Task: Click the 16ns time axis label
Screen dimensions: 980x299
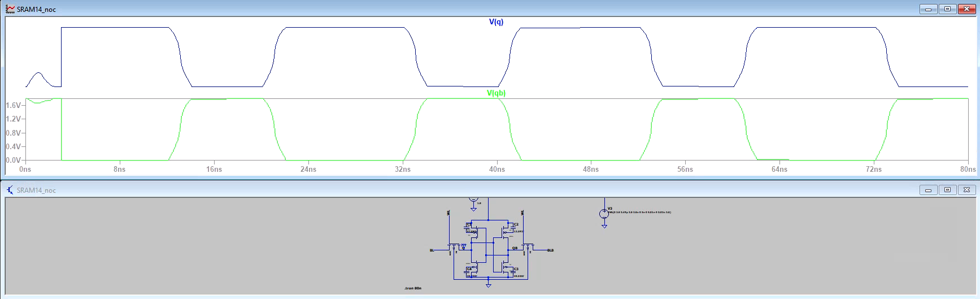Action: pyautogui.click(x=214, y=169)
